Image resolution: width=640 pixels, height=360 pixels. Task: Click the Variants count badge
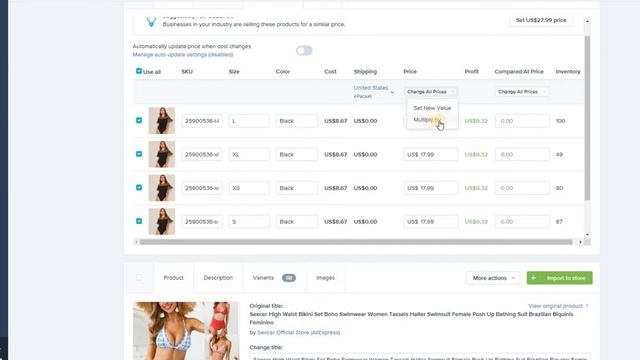point(289,278)
